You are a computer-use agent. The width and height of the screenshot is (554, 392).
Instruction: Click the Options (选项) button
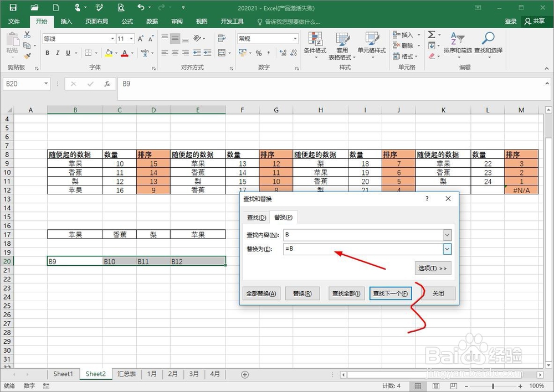pyautogui.click(x=433, y=269)
